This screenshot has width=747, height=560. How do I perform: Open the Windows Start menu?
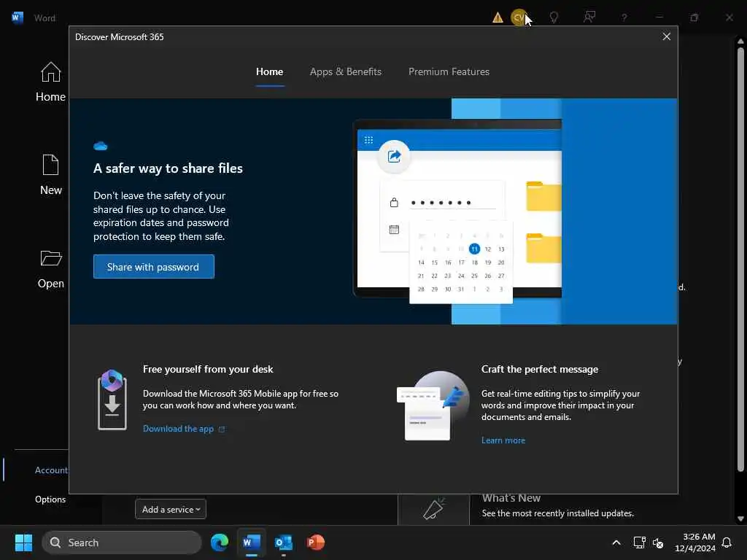coord(23,542)
